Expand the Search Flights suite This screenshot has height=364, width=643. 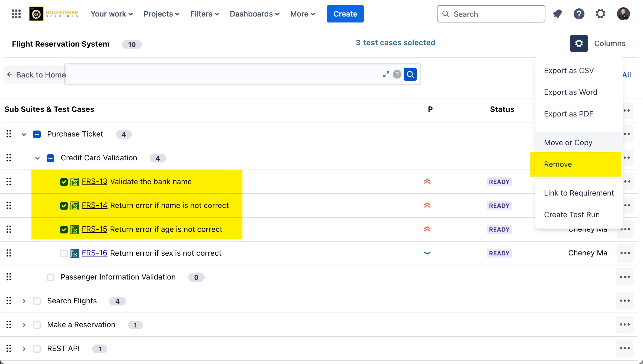coord(24,301)
